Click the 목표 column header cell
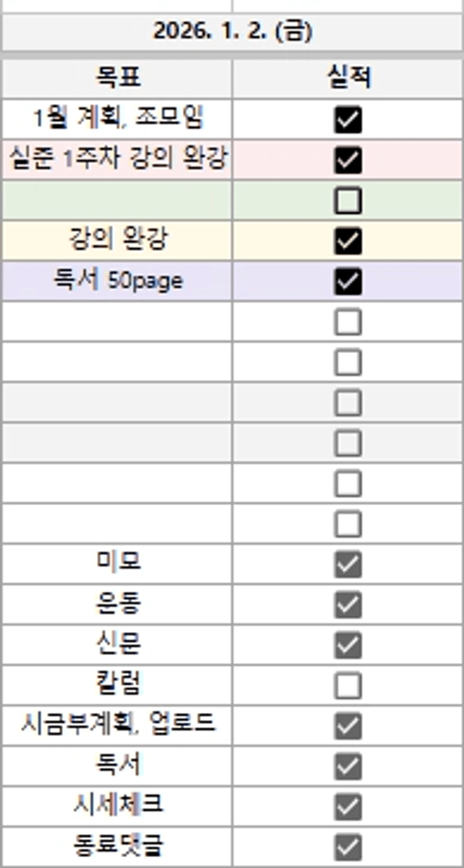The width and height of the screenshot is (464, 868). (117, 79)
